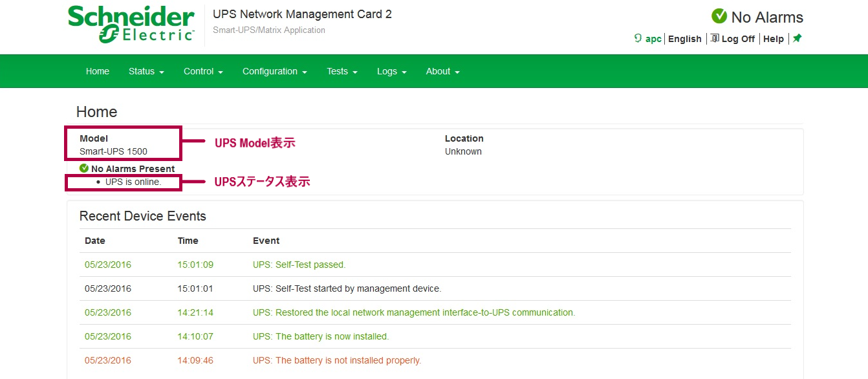Click the date in the 14:09:46 row
868x379 pixels.
coord(108,360)
